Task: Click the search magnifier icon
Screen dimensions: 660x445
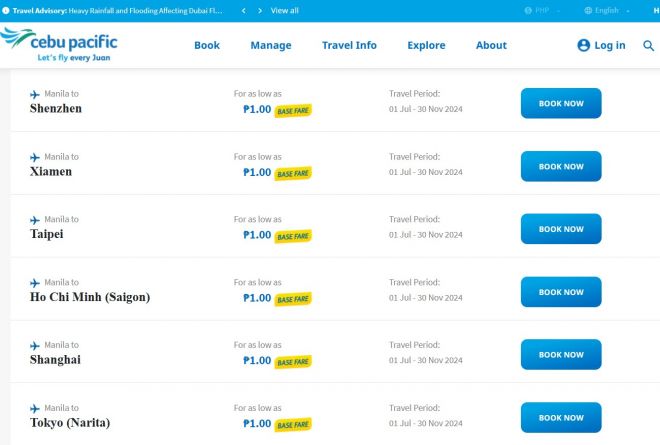Action: (648, 45)
